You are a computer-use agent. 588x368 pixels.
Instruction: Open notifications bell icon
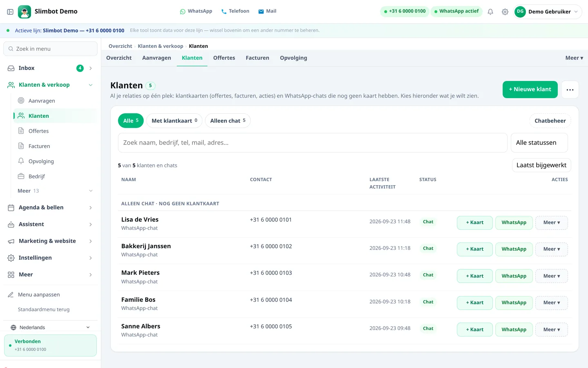(490, 12)
